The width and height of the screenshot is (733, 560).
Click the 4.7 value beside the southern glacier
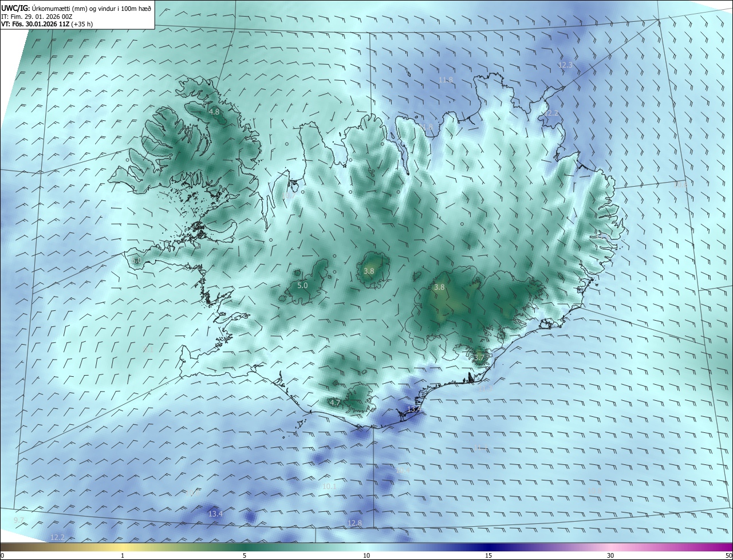click(335, 403)
